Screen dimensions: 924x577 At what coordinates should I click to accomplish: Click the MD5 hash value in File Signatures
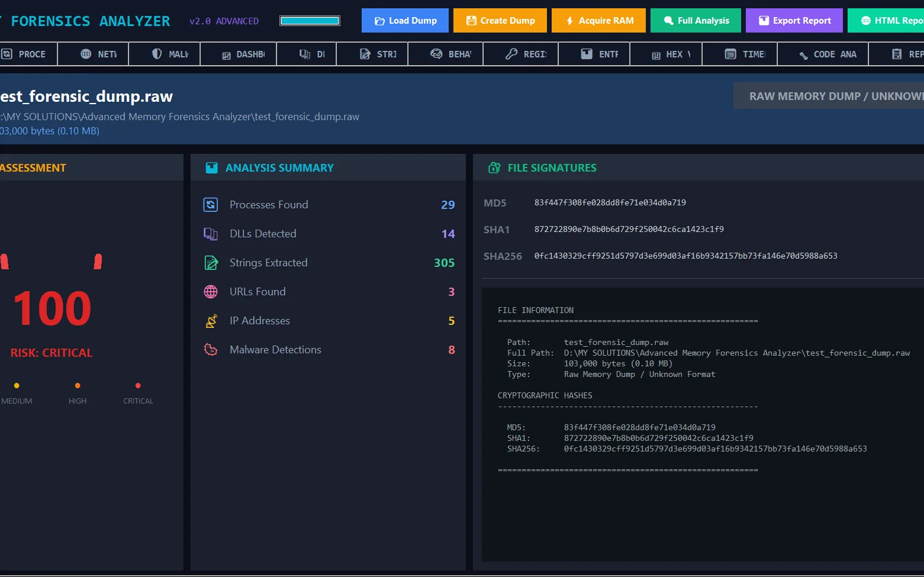click(x=610, y=202)
